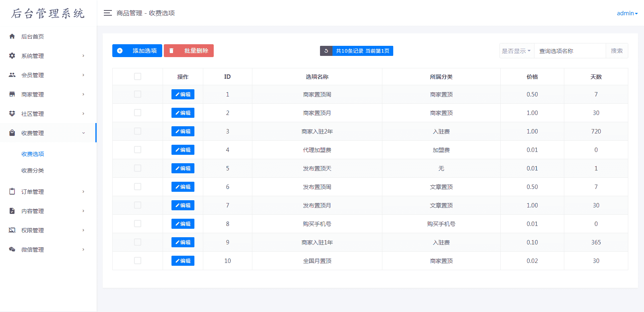The height and width of the screenshot is (312, 644).
Task: Click the 添加选项 button
Action: click(x=137, y=51)
